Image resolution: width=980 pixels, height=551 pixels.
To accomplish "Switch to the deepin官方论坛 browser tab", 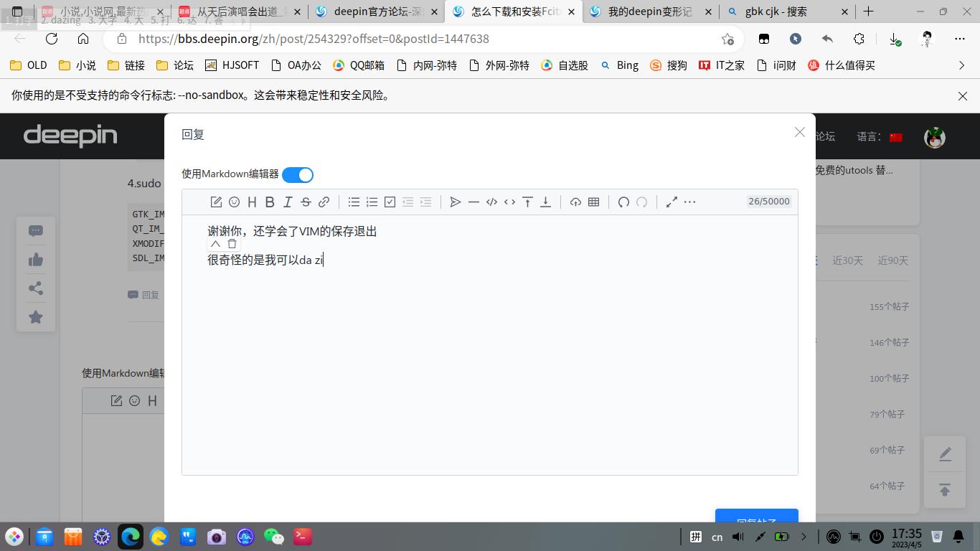I will [377, 11].
